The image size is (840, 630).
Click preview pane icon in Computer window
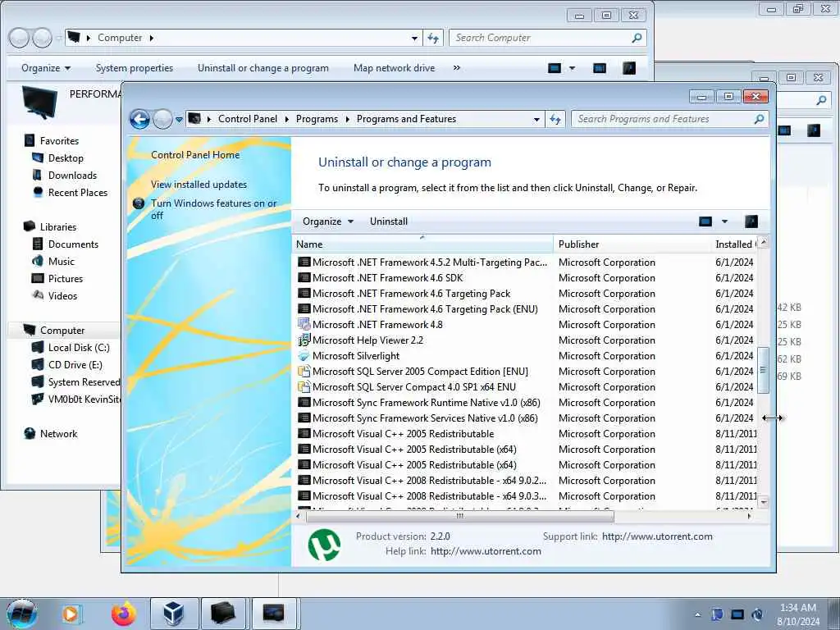(x=600, y=68)
